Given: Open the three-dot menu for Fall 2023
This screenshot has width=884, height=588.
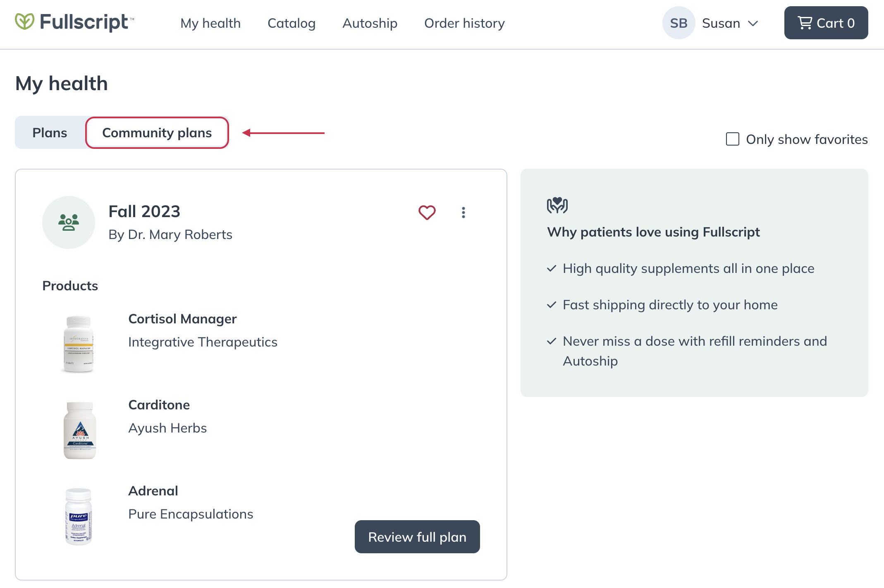Looking at the screenshot, I should [x=464, y=213].
